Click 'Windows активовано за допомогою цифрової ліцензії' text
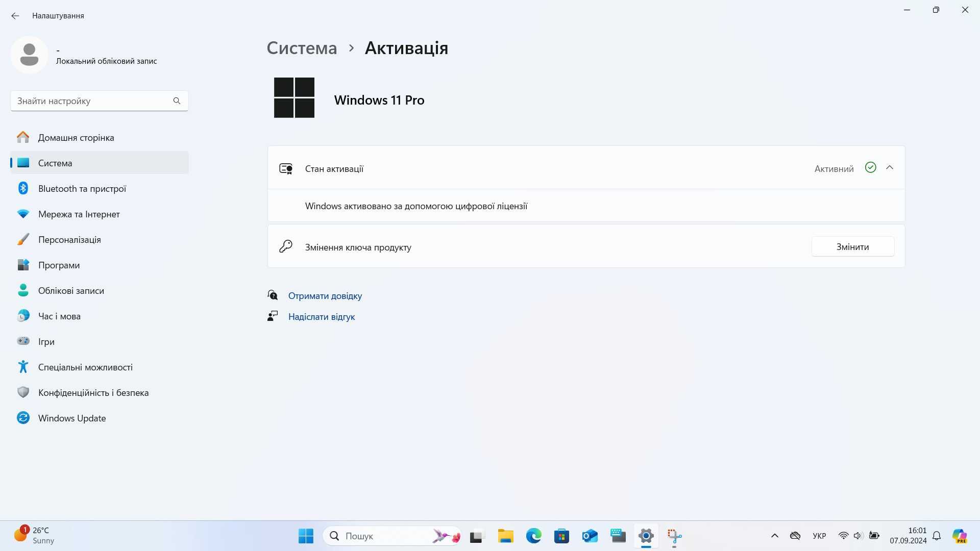Image resolution: width=980 pixels, height=551 pixels. (416, 206)
